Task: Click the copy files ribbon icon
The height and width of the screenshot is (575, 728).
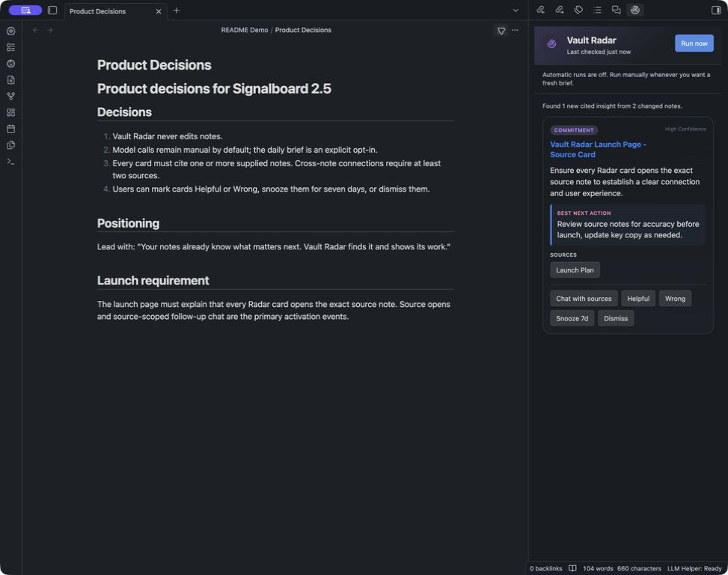Action: (x=11, y=145)
